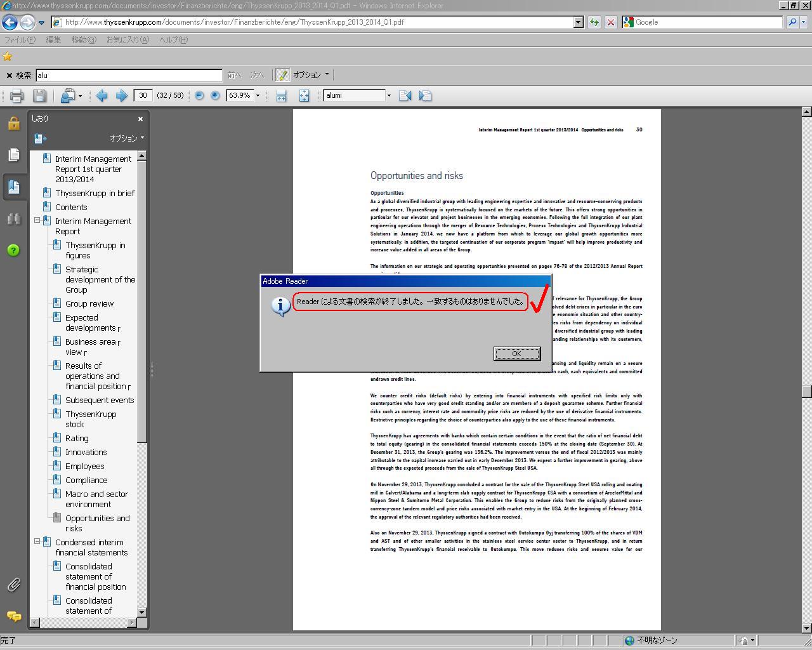Click the bookmark panel options icon
Image resolution: width=812 pixels, height=650 pixels.
[x=41, y=138]
